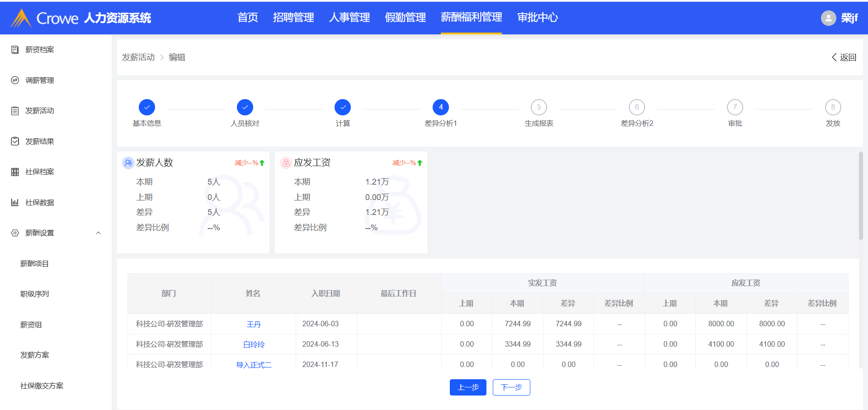868x410 pixels.
Task: Click the 发薪活动 sidebar icon
Action: tap(15, 111)
